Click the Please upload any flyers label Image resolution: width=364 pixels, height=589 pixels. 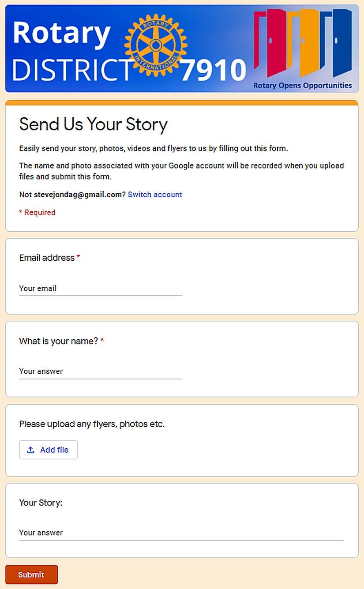pos(92,424)
